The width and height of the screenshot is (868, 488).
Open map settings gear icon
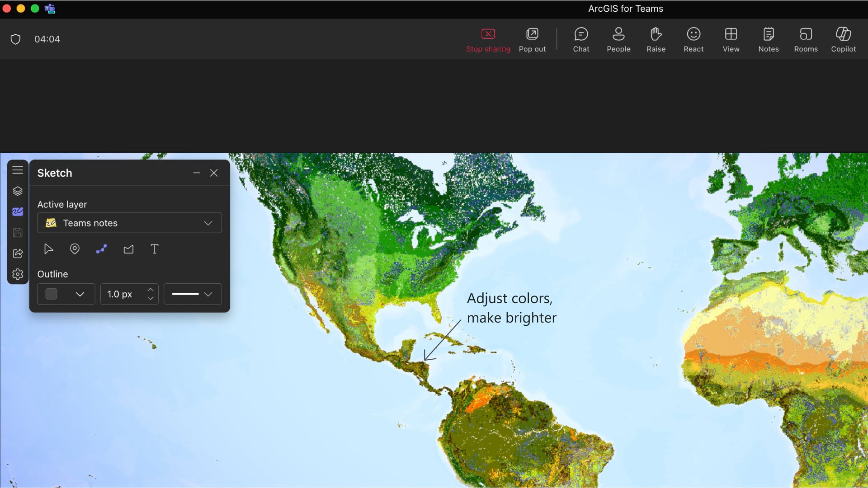tap(18, 274)
